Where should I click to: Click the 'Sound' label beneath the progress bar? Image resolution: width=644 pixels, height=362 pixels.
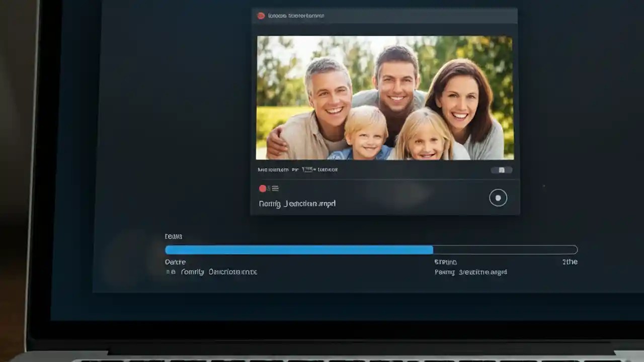coord(445,262)
